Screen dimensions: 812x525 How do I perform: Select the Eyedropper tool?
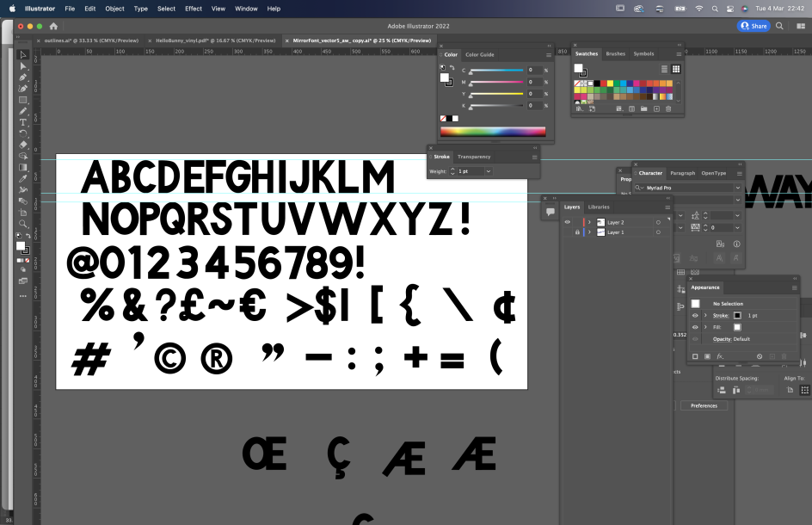pyautogui.click(x=23, y=178)
